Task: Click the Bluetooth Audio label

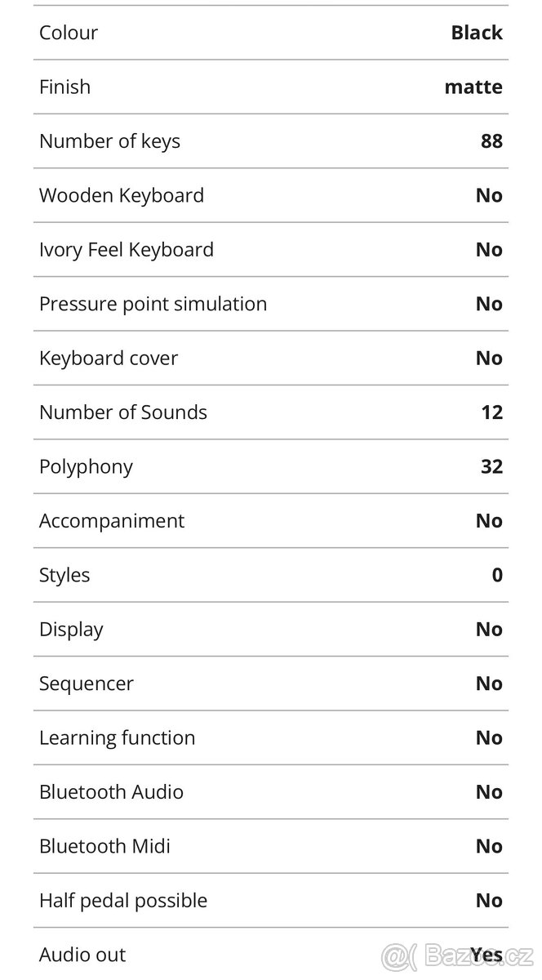Action: coord(111,792)
